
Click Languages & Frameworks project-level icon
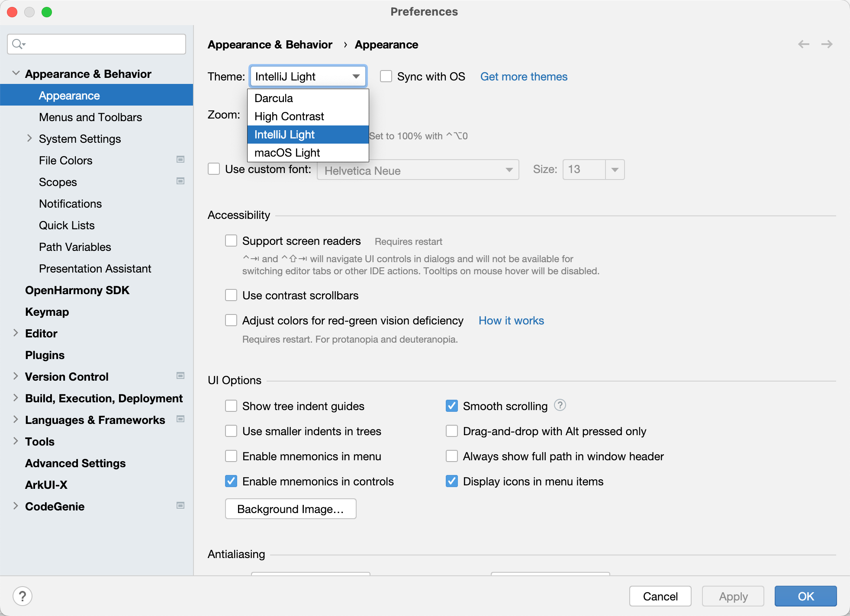tap(180, 419)
